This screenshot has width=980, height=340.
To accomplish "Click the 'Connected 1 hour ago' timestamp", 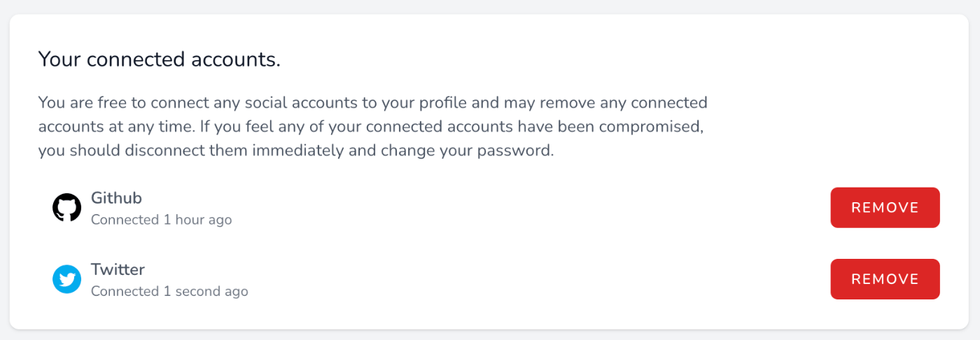I will (x=161, y=220).
